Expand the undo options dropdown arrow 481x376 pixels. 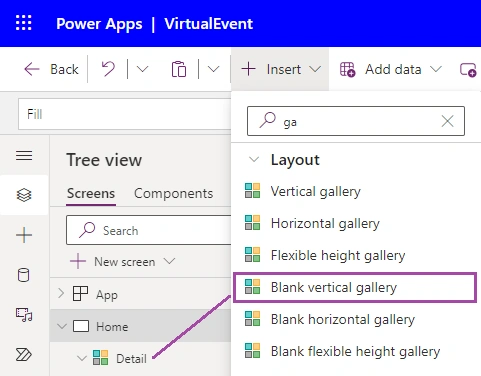(142, 69)
